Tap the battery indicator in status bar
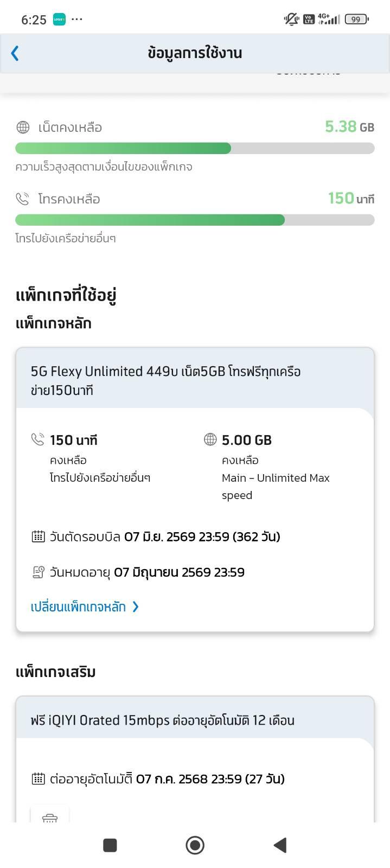 [x=356, y=20]
